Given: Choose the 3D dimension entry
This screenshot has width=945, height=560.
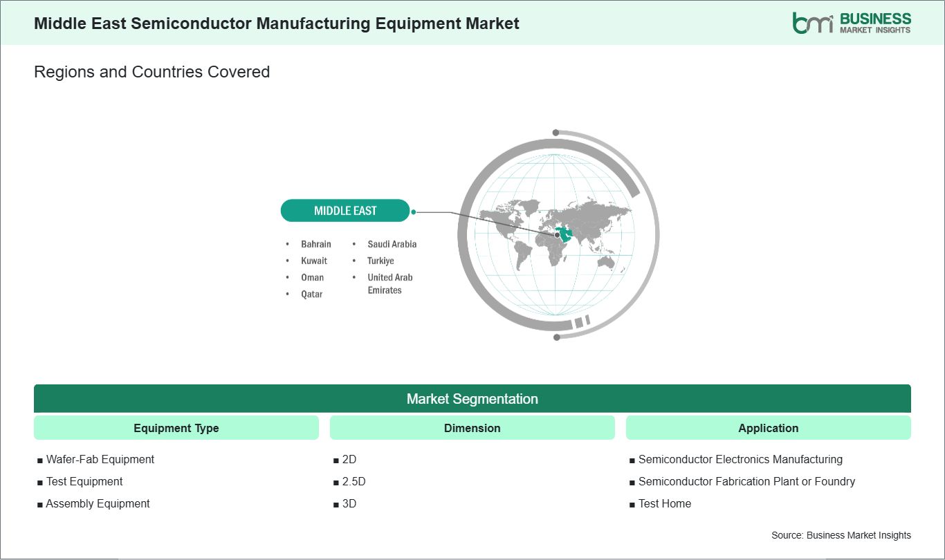Looking at the screenshot, I should (x=349, y=503).
